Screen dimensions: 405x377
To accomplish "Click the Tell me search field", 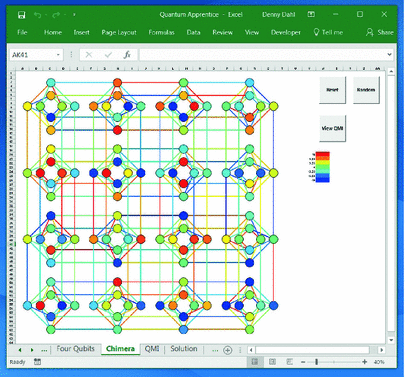I will point(328,32).
